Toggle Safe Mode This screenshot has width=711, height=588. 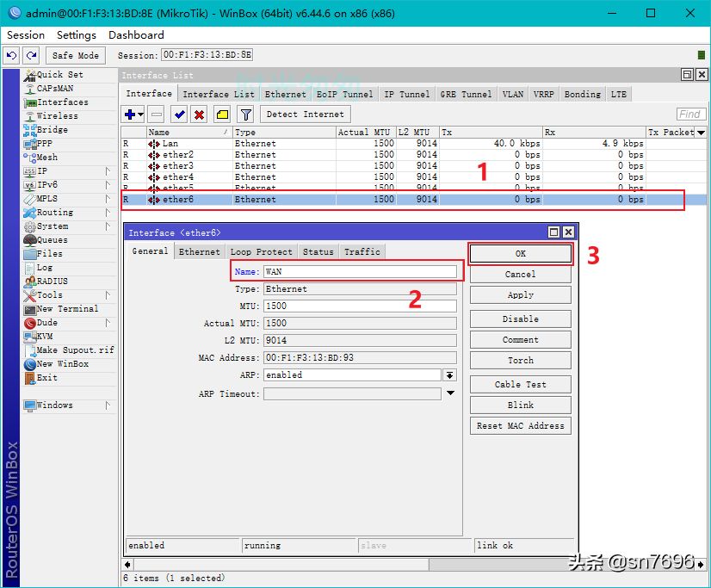click(75, 55)
